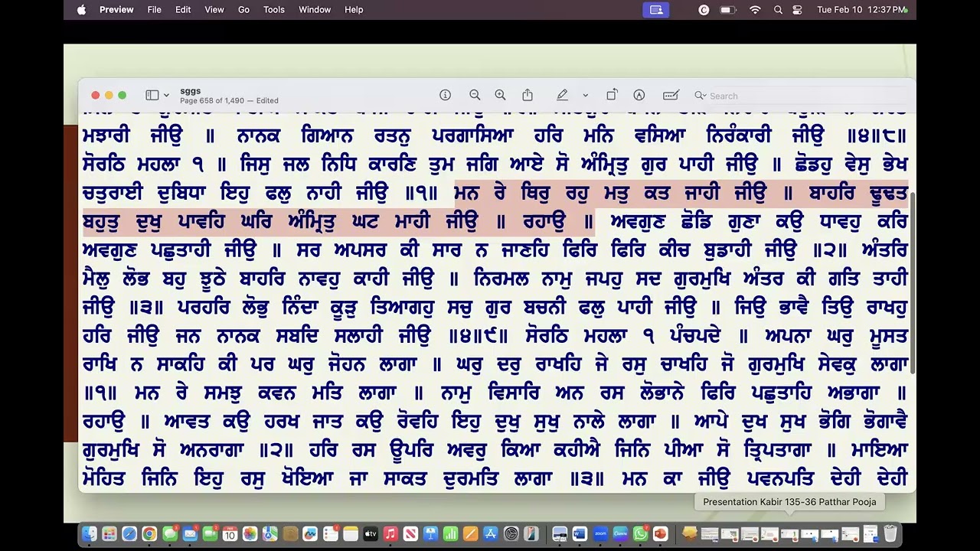
Task: Open Pages from the Dock
Action: 470,533
